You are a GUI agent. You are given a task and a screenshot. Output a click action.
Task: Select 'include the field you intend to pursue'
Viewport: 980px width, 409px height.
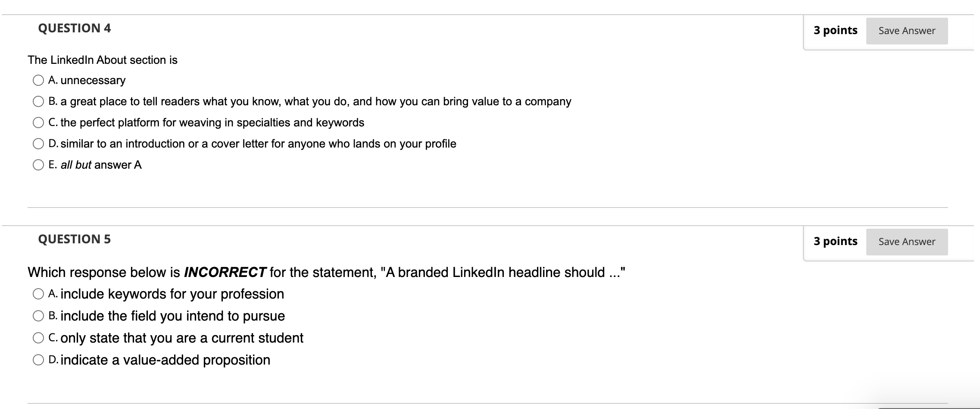pos(38,316)
